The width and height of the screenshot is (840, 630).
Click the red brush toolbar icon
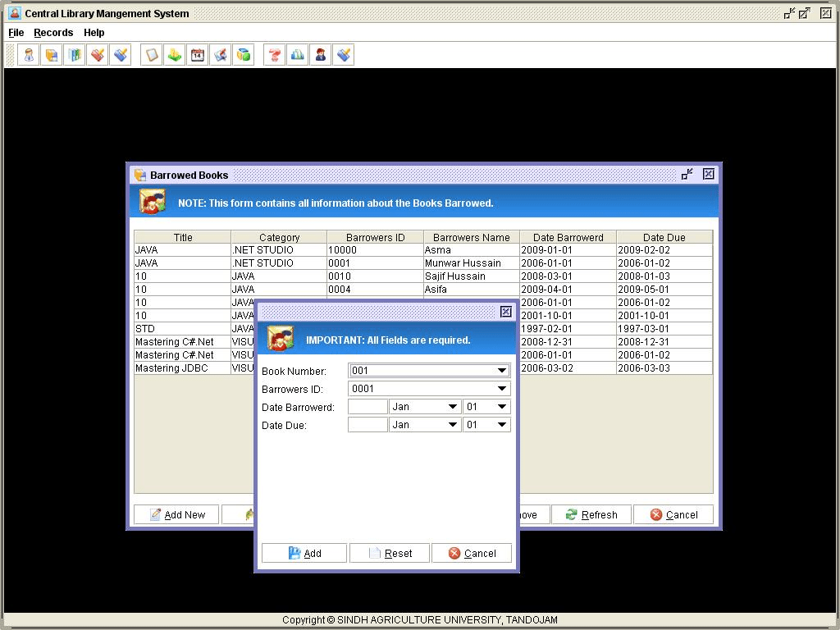click(x=98, y=55)
